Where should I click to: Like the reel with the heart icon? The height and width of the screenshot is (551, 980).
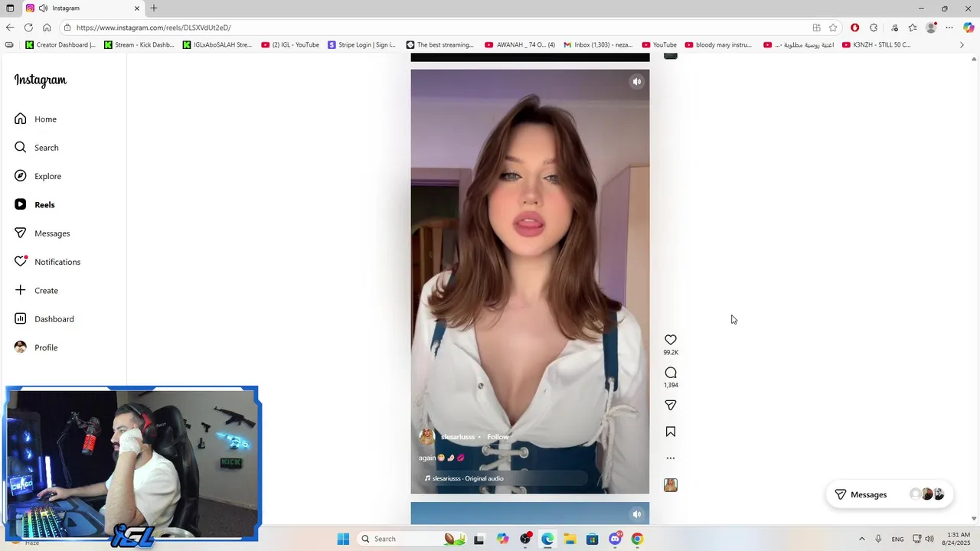(671, 340)
